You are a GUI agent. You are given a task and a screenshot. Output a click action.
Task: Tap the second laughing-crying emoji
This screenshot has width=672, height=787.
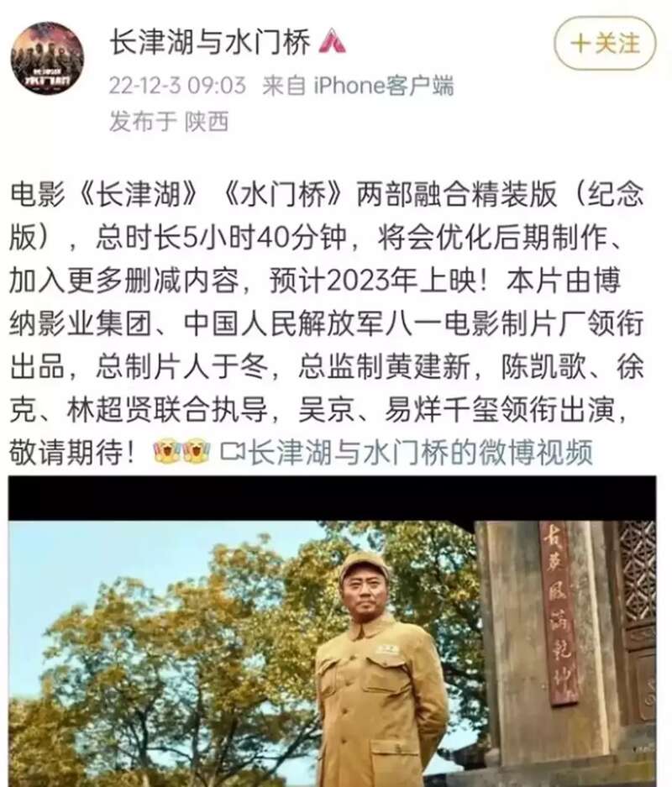click(x=197, y=451)
